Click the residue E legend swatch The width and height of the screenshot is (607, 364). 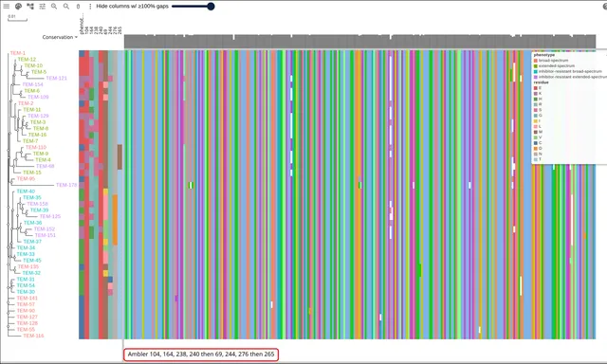[536, 88]
